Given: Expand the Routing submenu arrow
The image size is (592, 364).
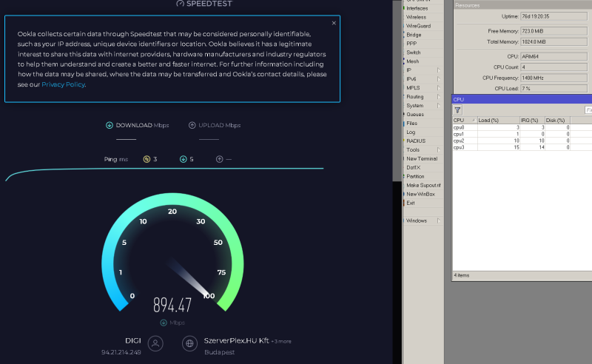Looking at the screenshot, I should pos(439,97).
